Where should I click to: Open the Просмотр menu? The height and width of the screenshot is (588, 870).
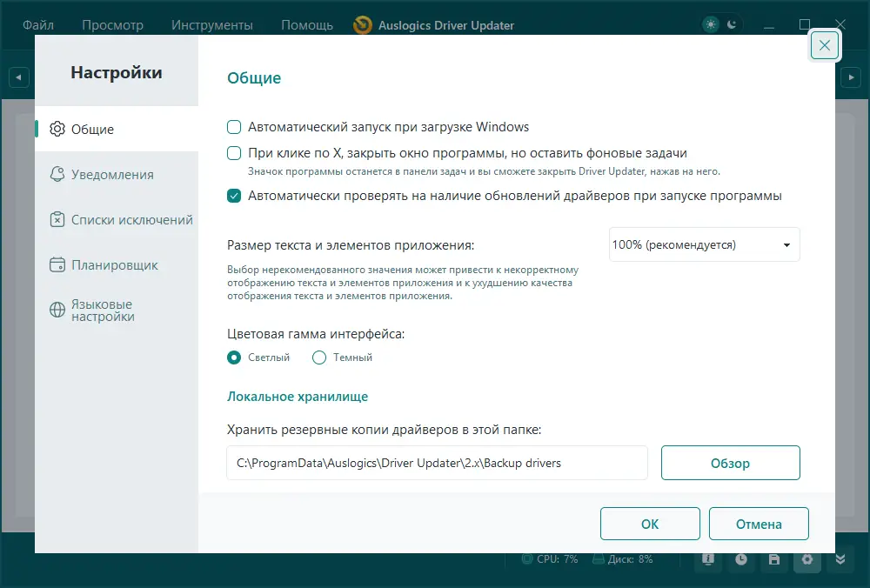pyautogui.click(x=112, y=25)
